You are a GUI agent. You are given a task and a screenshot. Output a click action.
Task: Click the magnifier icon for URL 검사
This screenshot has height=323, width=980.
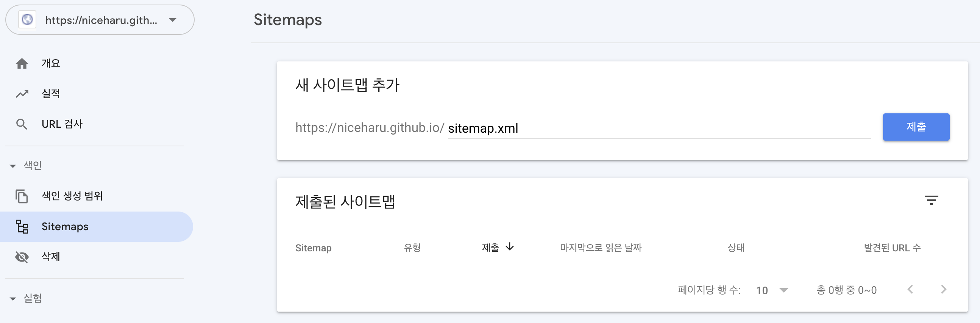pos(22,124)
